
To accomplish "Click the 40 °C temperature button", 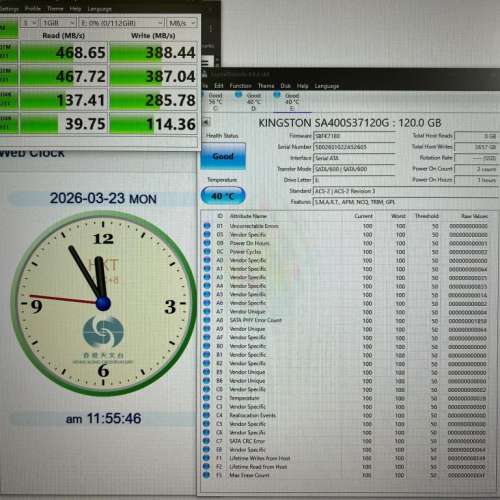I will (223, 196).
